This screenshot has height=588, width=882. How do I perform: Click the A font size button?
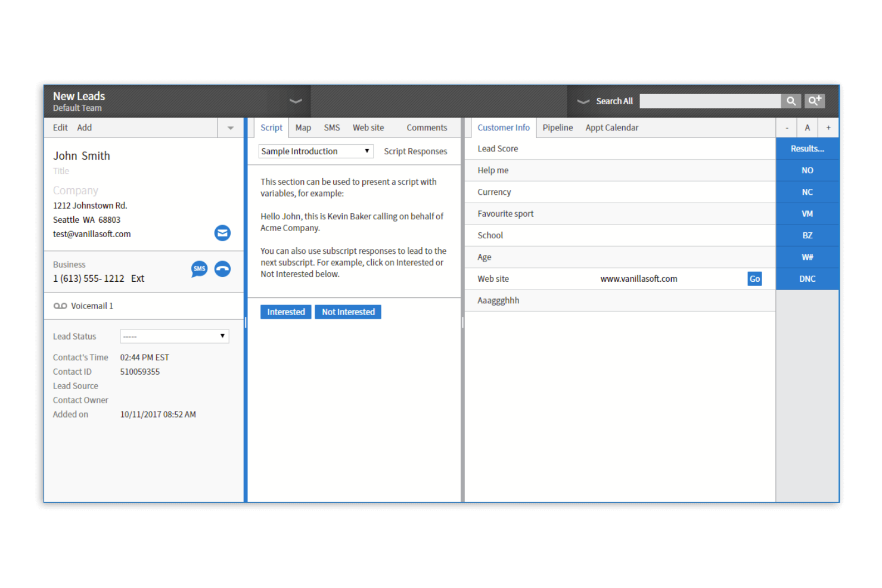[x=808, y=128]
